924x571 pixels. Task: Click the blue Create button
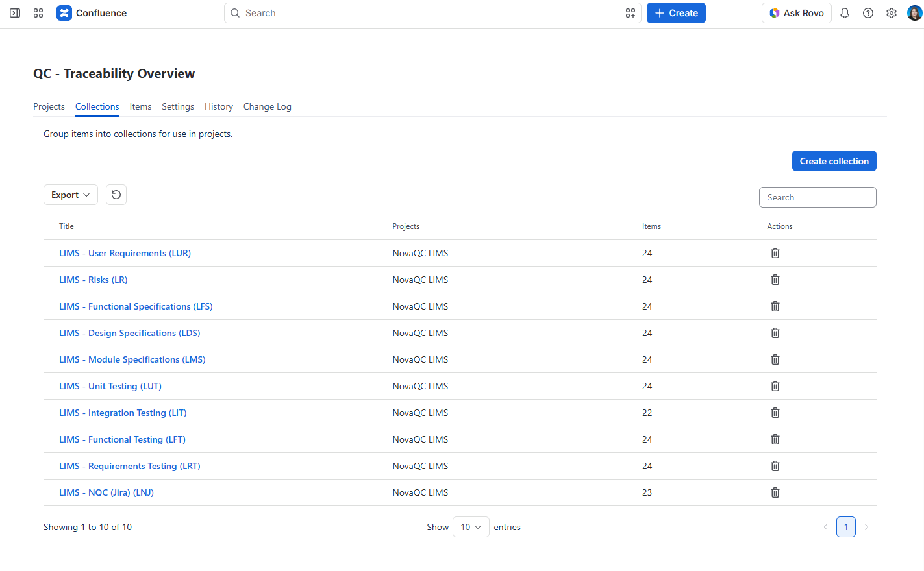(676, 13)
